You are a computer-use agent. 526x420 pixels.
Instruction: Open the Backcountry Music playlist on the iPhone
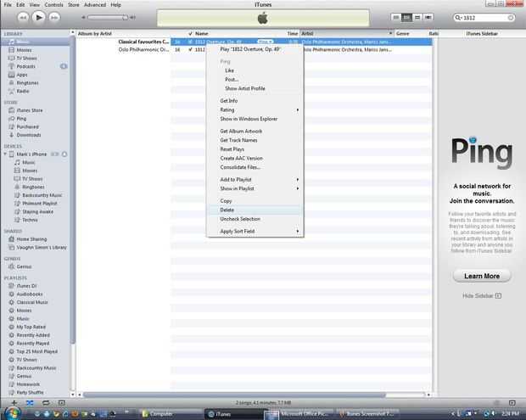(42, 195)
